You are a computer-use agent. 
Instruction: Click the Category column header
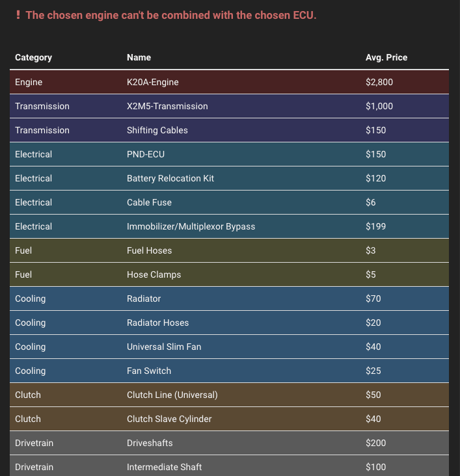[33, 57]
